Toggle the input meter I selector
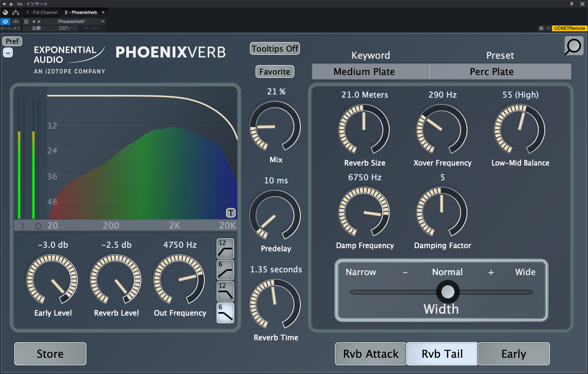Screen dimensions: 588x374 point(23,226)
